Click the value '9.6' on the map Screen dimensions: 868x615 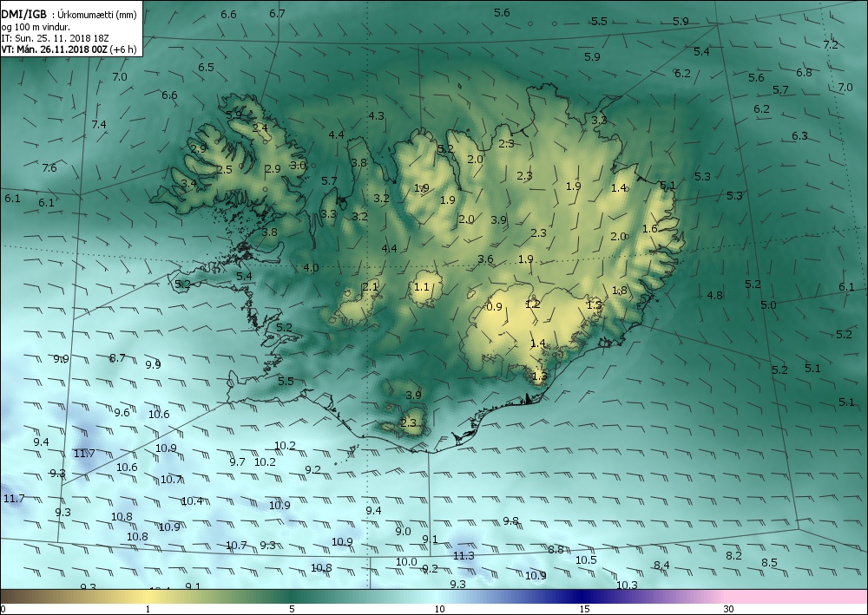[122, 413]
